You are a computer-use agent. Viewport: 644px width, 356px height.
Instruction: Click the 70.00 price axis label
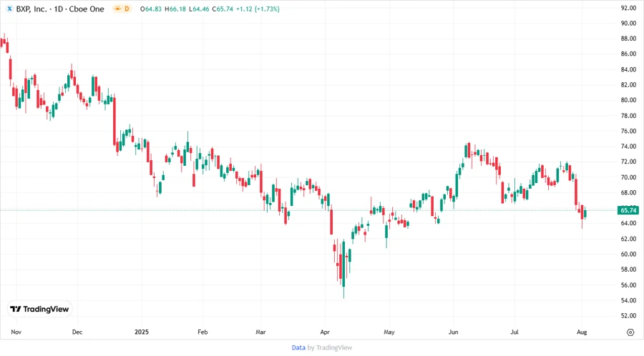[x=628, y=177]
